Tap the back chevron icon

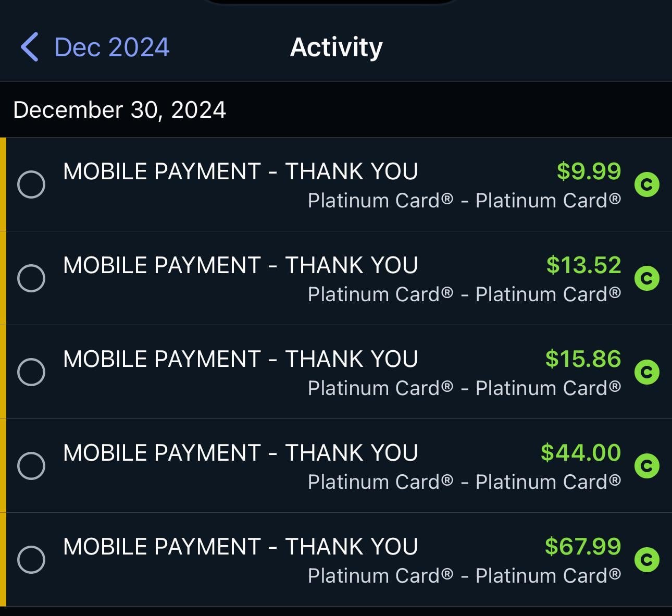[31, 46]
